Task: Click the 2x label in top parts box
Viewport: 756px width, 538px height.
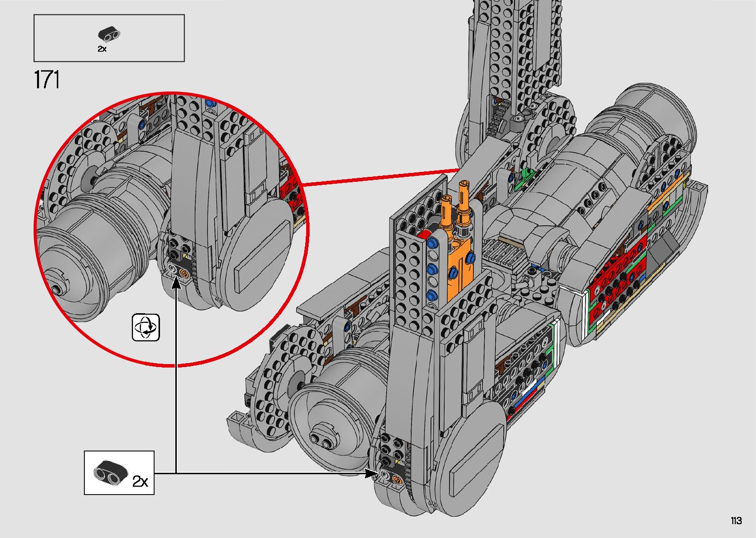Action: 102,49
